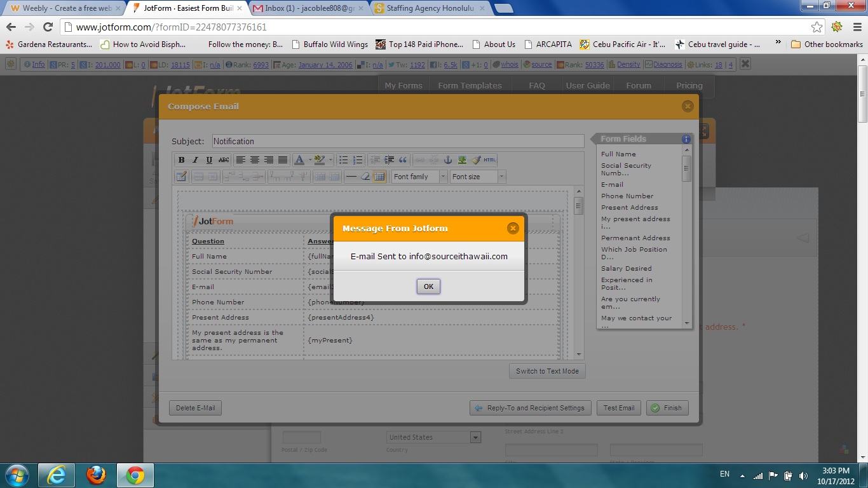Insert an anchor with the anchor icon
Image resolution: width=868 pixels, height=488 pixels.
pos(448,160)
